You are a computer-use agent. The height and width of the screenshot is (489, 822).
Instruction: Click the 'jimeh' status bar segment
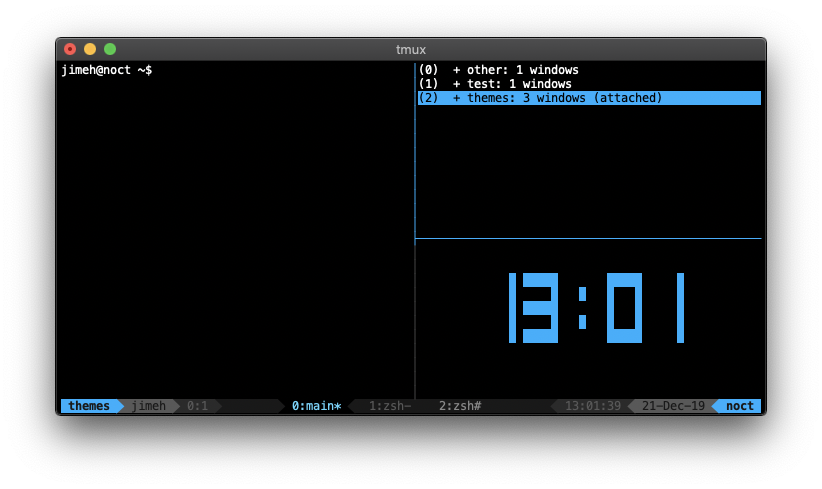(148, 406)
